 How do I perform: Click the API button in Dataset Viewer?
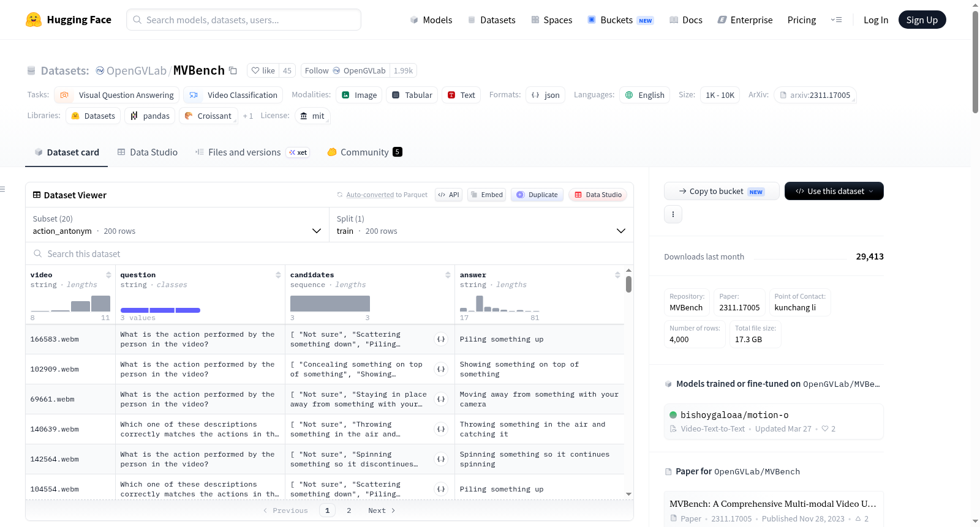(x=448, y=195)
